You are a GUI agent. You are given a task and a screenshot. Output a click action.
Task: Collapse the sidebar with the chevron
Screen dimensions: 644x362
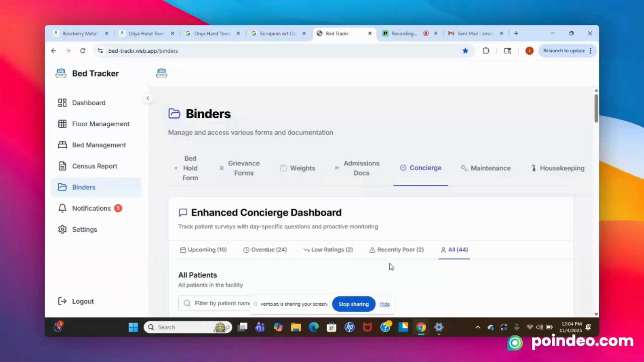(x=148, y=98)
